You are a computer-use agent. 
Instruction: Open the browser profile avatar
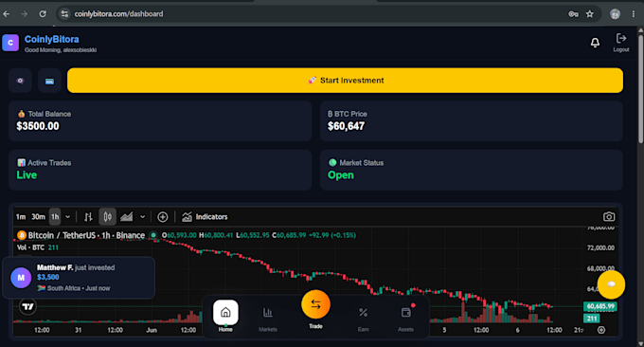(x=615, y=14)
